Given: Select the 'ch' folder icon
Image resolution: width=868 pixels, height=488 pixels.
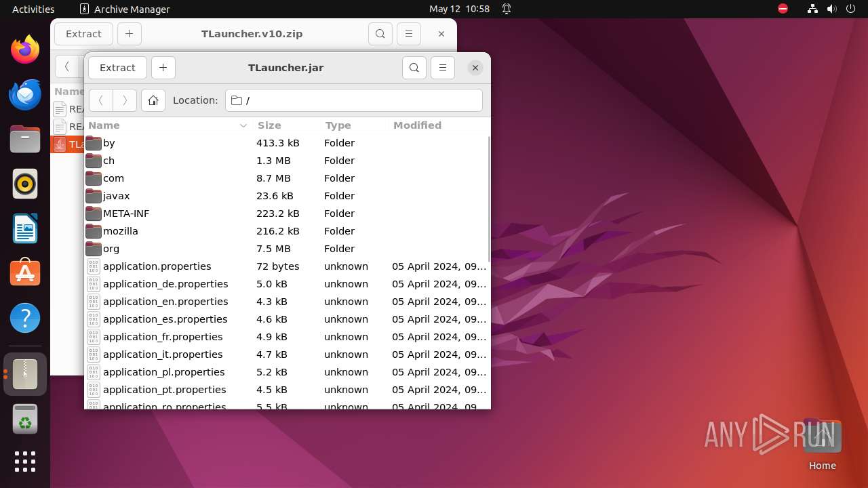Looking at the screenshot, I should (94, 161).
